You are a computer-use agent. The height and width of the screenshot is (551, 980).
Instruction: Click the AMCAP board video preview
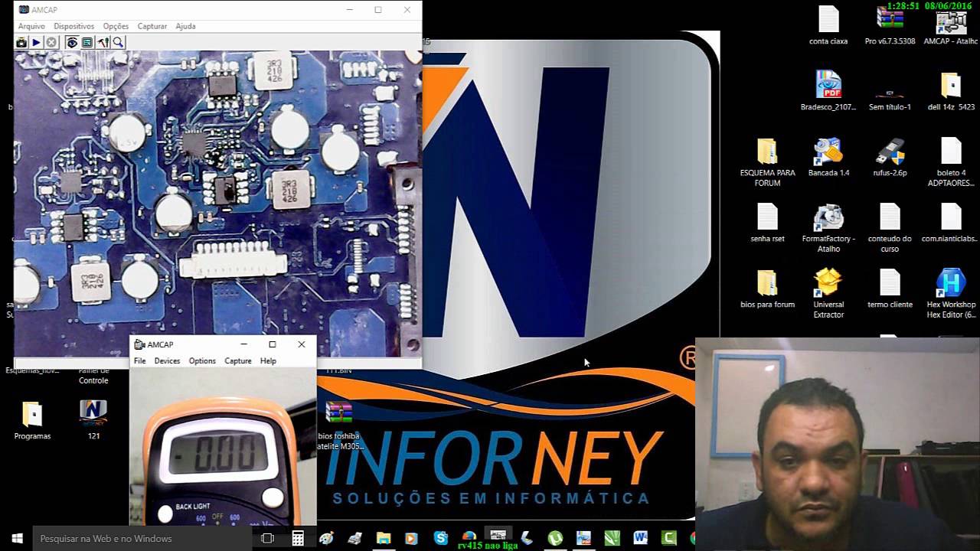pos(218,204)
